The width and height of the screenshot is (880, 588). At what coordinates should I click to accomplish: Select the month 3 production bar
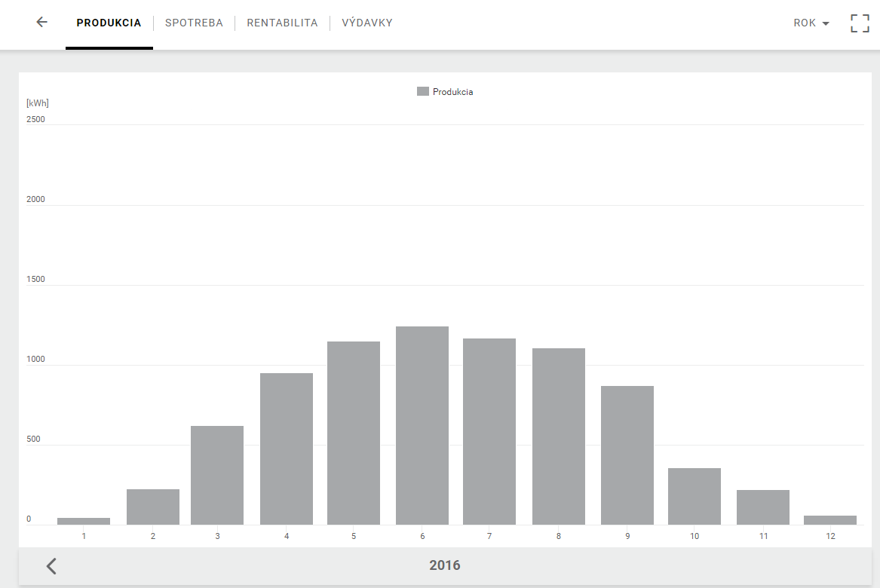(217, 476)
